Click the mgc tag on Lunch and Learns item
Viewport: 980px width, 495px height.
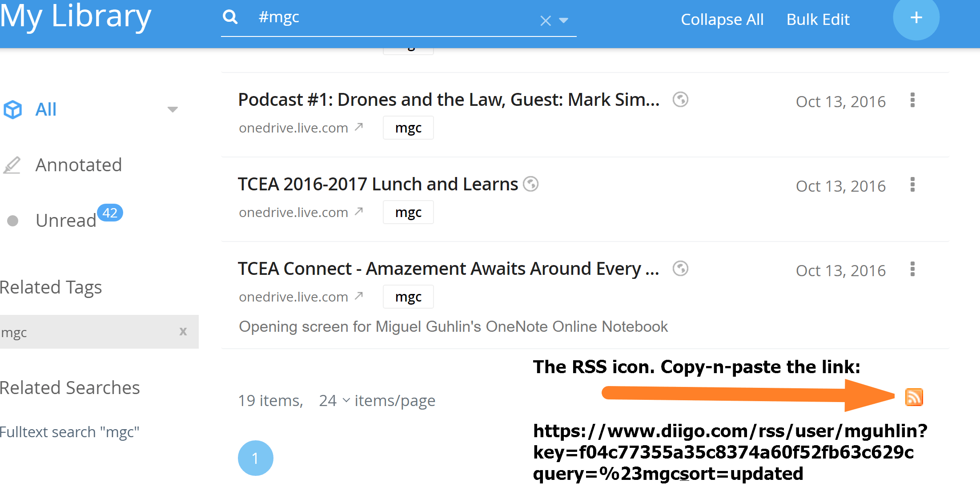coord(408,213)
